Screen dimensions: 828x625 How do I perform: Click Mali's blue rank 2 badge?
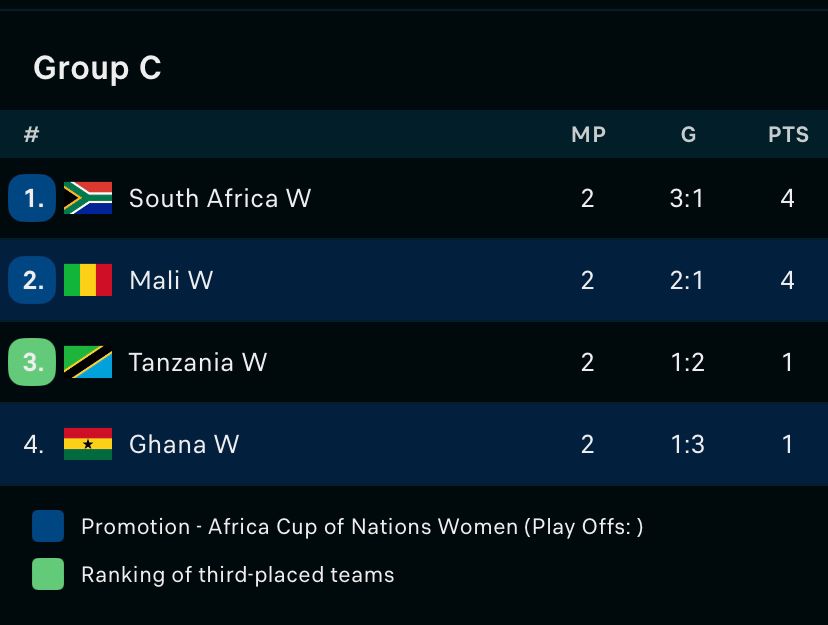click(33, 280)
